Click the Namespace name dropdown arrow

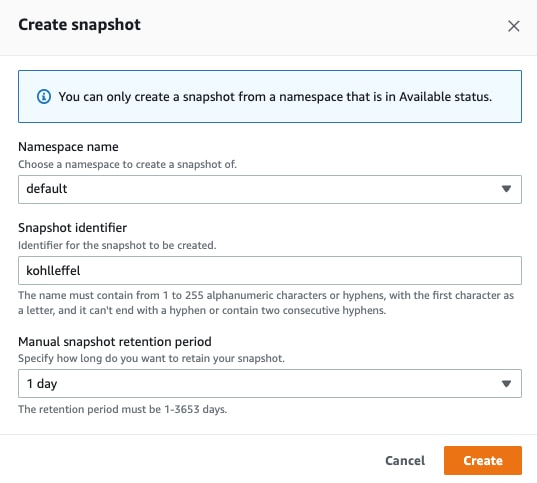[x=506, y=189]
